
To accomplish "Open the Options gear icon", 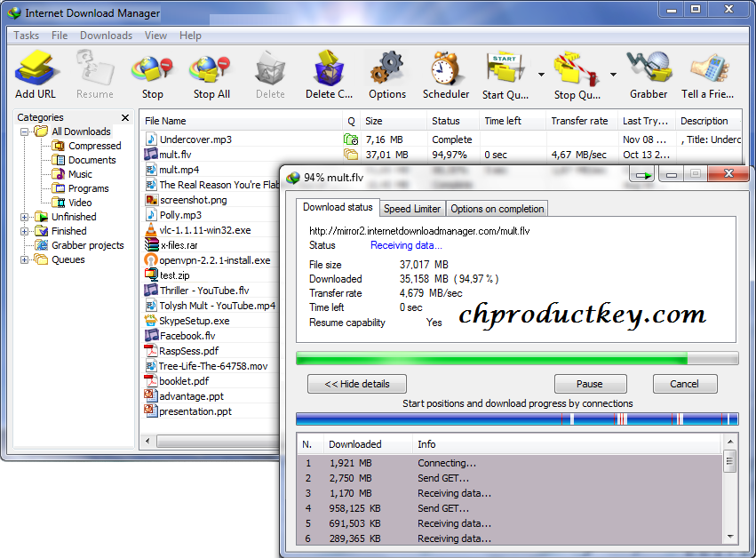I will click(x=387, y=68).
